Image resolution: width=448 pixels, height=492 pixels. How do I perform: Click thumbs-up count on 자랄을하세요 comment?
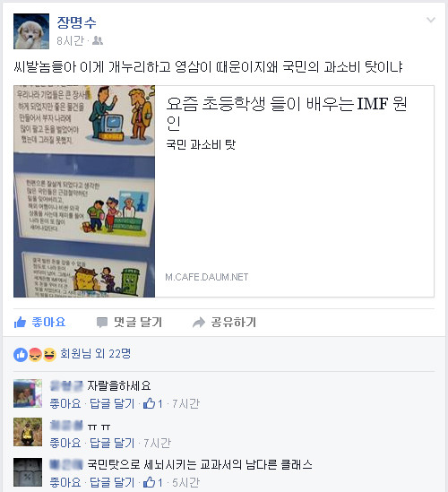(x=153, y=403)
